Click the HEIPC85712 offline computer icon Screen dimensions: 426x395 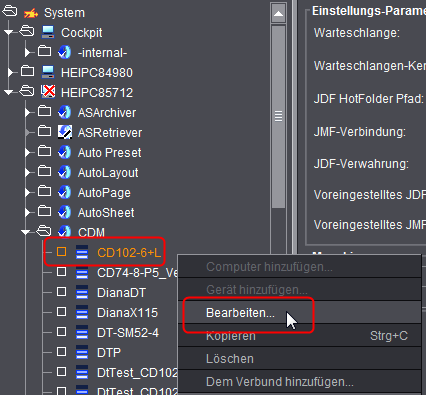click(48, 92)
